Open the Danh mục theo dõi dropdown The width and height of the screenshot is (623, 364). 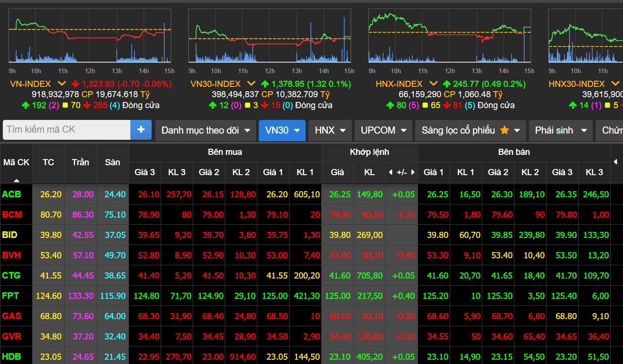pos(205,130)
